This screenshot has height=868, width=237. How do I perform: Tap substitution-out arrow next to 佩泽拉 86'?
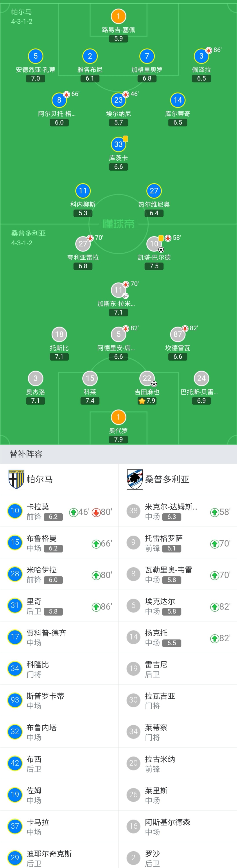(x=209, y=50)
